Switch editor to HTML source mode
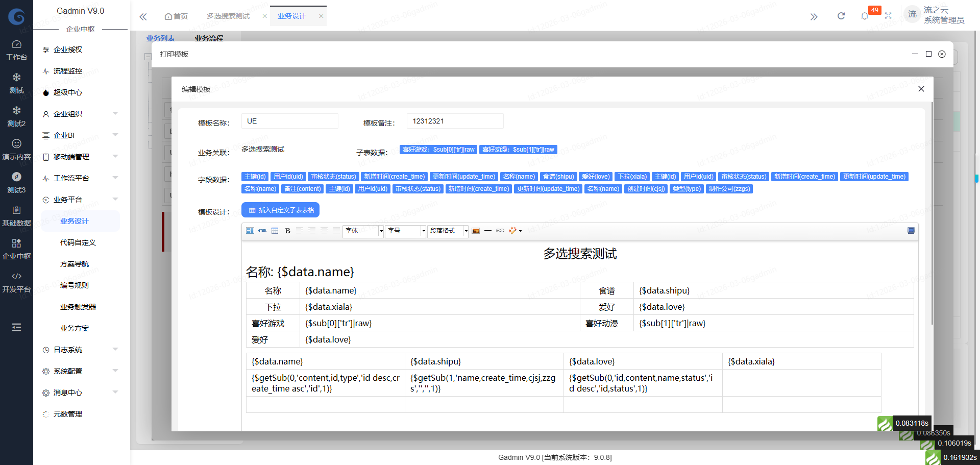 262,231
